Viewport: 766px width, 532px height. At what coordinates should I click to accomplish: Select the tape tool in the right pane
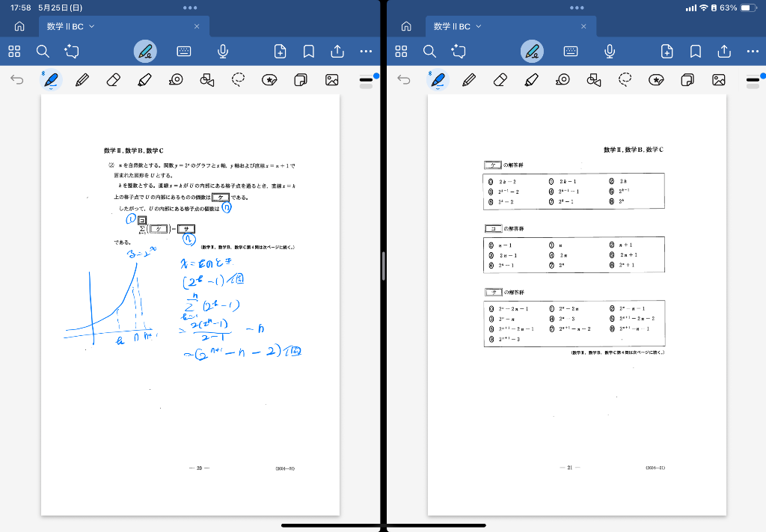pyautogui.click(x=563, y=79)
